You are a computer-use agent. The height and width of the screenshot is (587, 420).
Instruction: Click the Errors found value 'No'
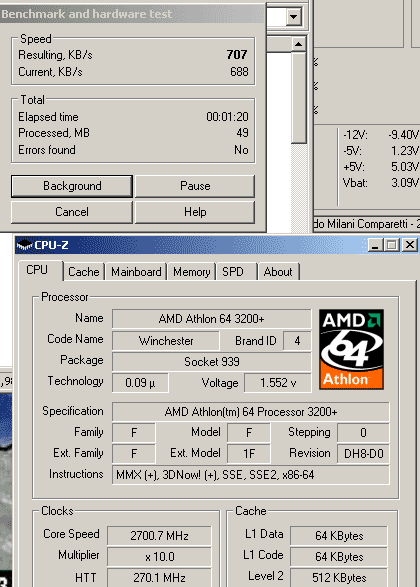click(x=241, y=150)
